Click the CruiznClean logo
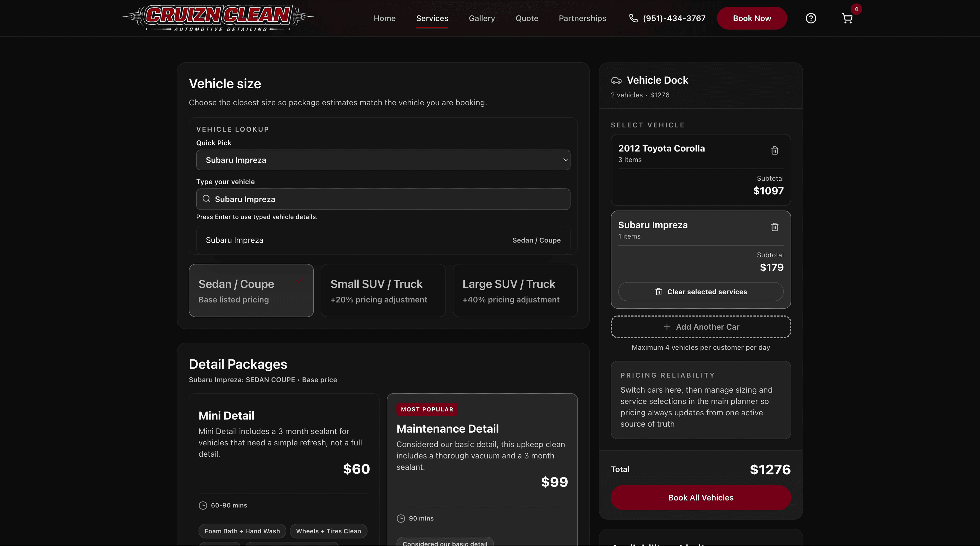Viewport: 980px width, 546px height. click(218, 18)
